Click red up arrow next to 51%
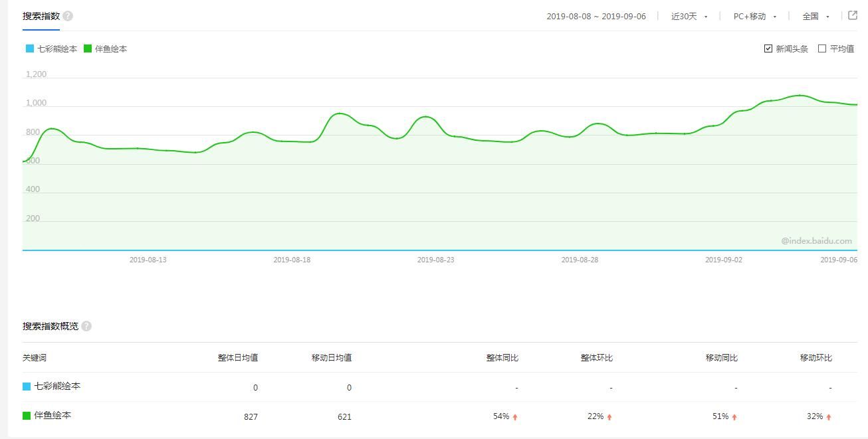Image resolution: width=868 pixels, height=439 pixels. (734, 417)
